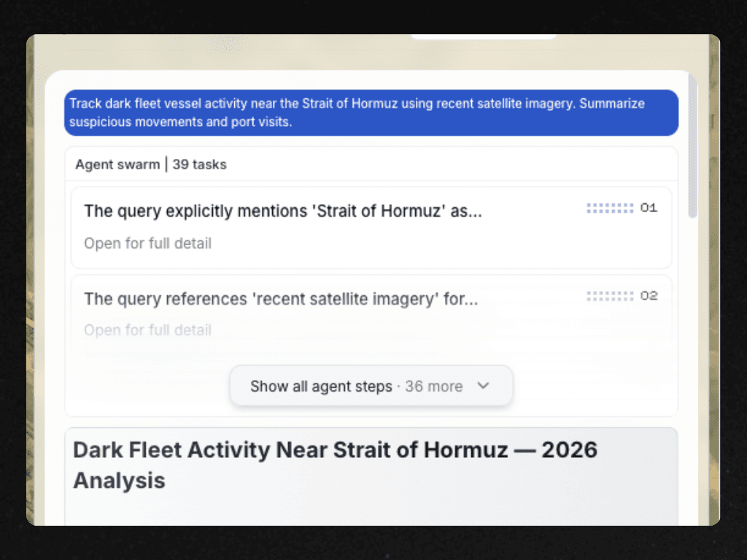Click 'Open for full detail' under task 02
Viewport: 747px width, 560px height.
(x=147, y=330)
